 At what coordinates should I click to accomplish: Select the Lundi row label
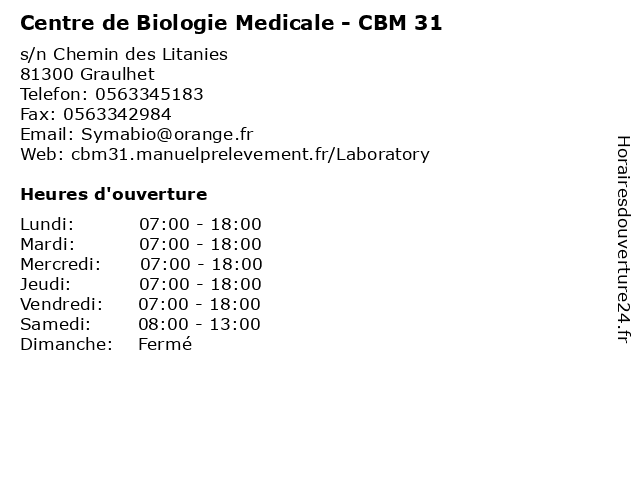coord(47,224)
